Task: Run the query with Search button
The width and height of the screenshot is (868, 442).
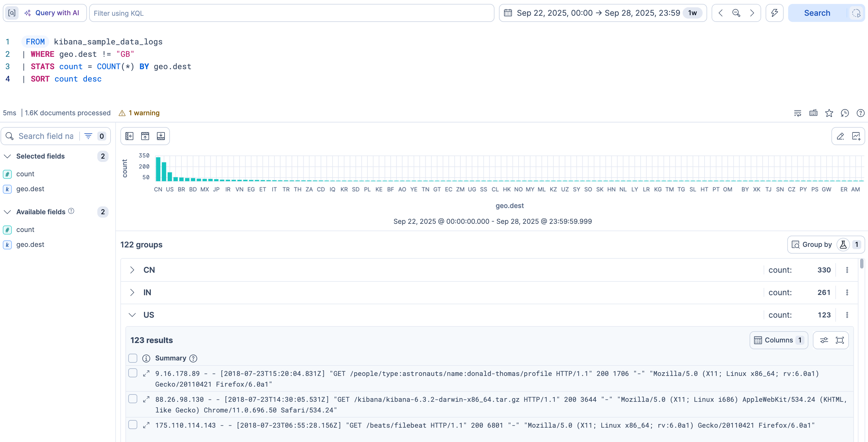Action: pos(817,13)
